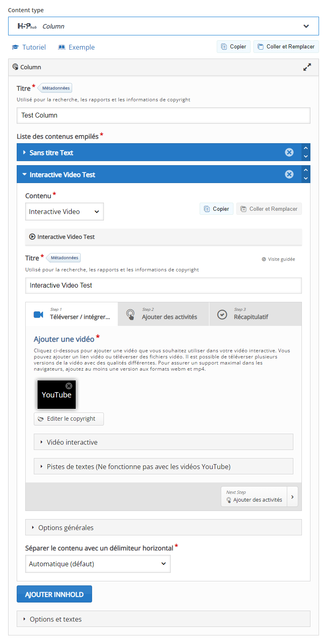The width and height of the screenshot is (330, 644).
Task: Click the top Coller et Remplacer button
Action: (286, 47)
